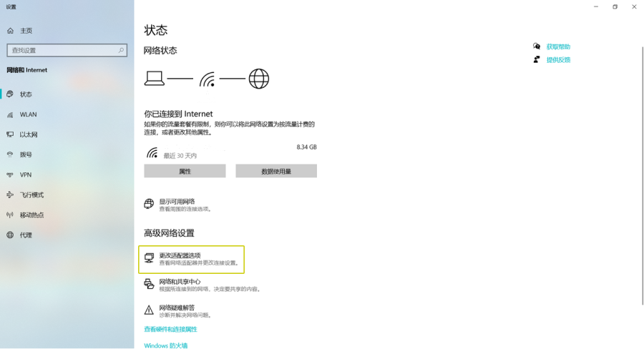The height and width of the screenshot is (349, 644).
Task: Open 显示可用网络 available networks
Action: [177, 202]
